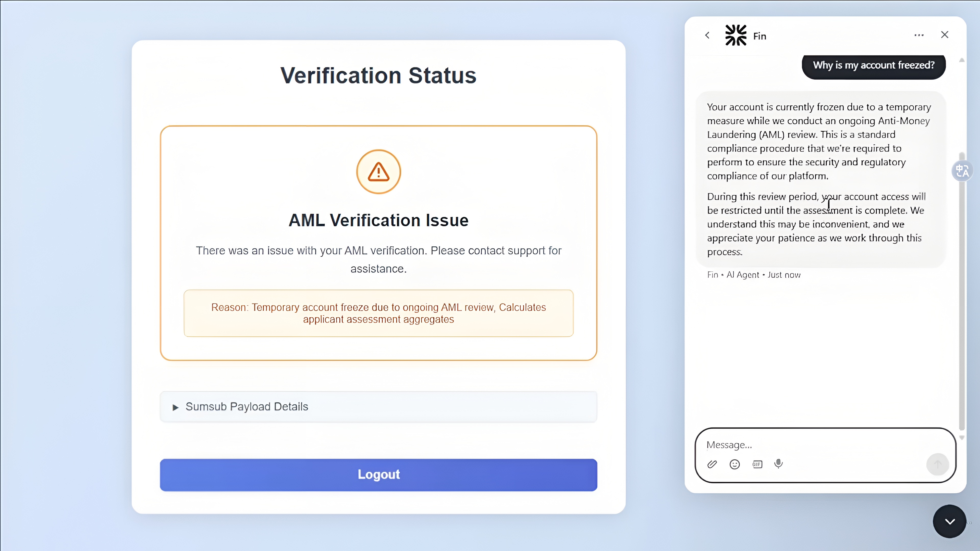980x551 pixels.
Task: Open the emoji picker in chat
Action: [735, 464]
